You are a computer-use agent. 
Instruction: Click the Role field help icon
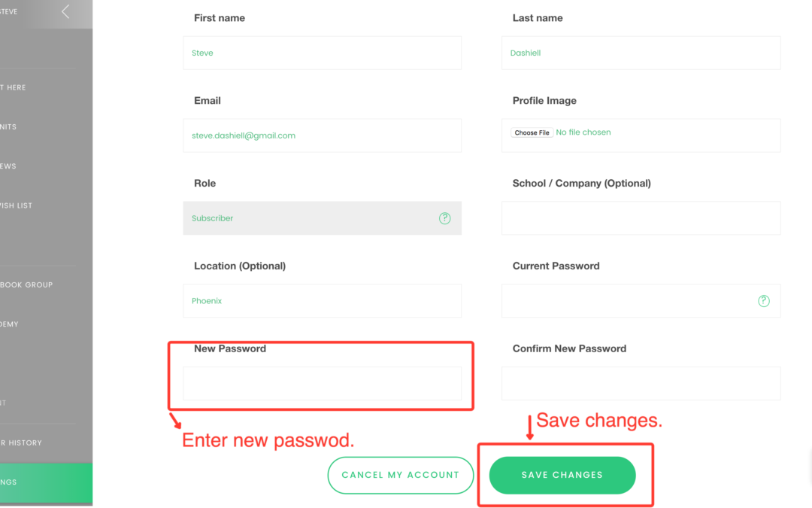(x=444, y=218)
